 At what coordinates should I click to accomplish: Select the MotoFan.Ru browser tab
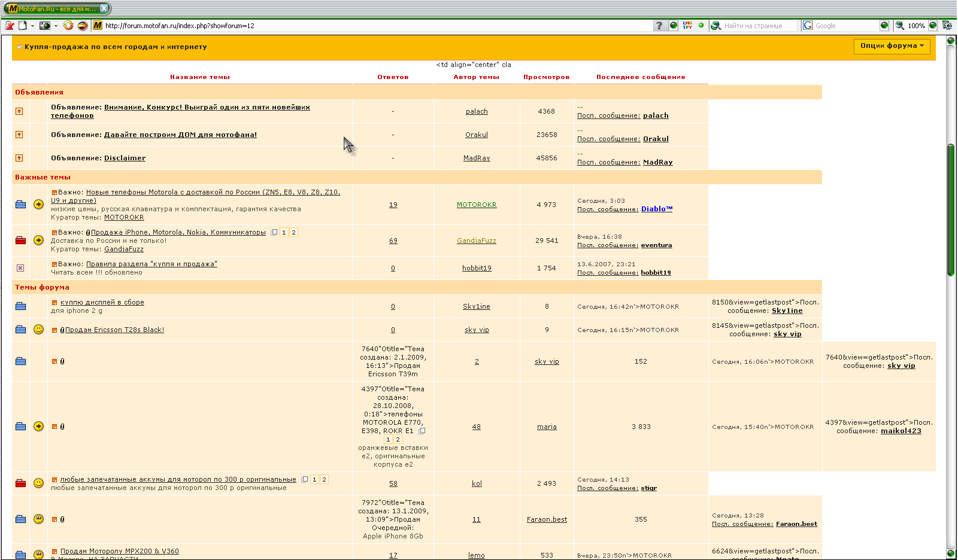[x=57, y=9]
